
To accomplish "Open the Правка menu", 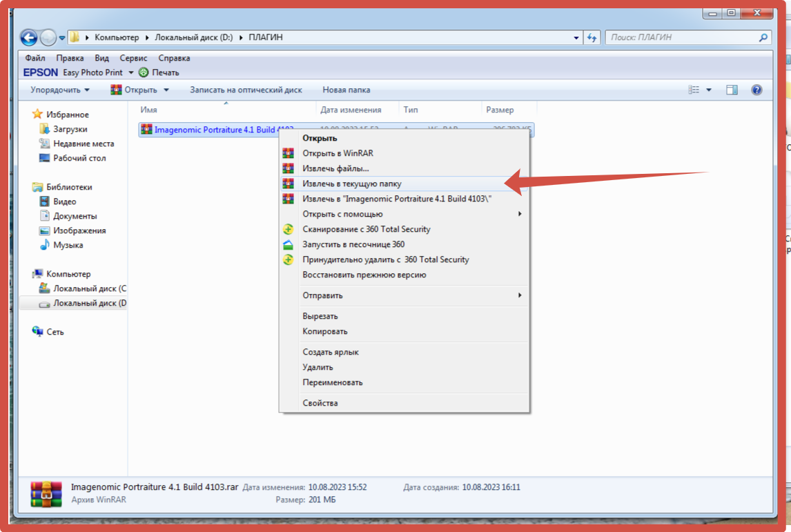I will [x=70, y=58].
